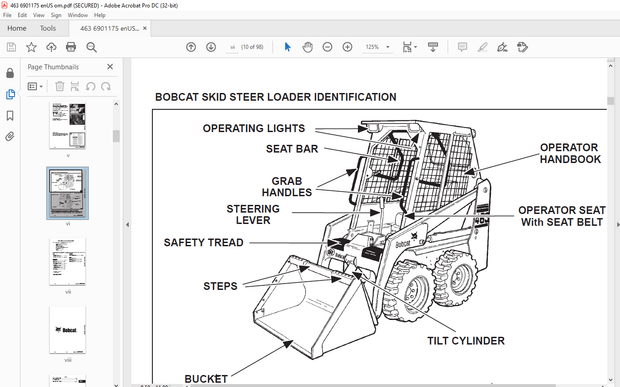Image resolution: width=620 pixels, height=387 pixels.
Task: Zoom in with the plus circle icon
Action: (348, 47)
